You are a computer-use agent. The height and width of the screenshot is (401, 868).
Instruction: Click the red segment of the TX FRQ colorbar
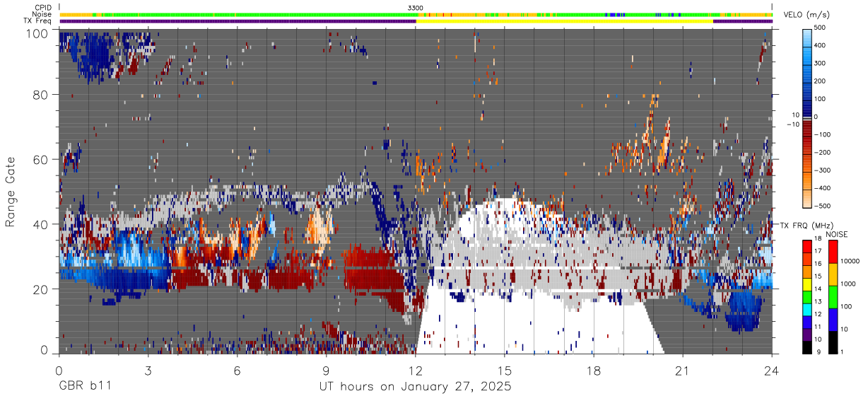click(x=808, y=248)
